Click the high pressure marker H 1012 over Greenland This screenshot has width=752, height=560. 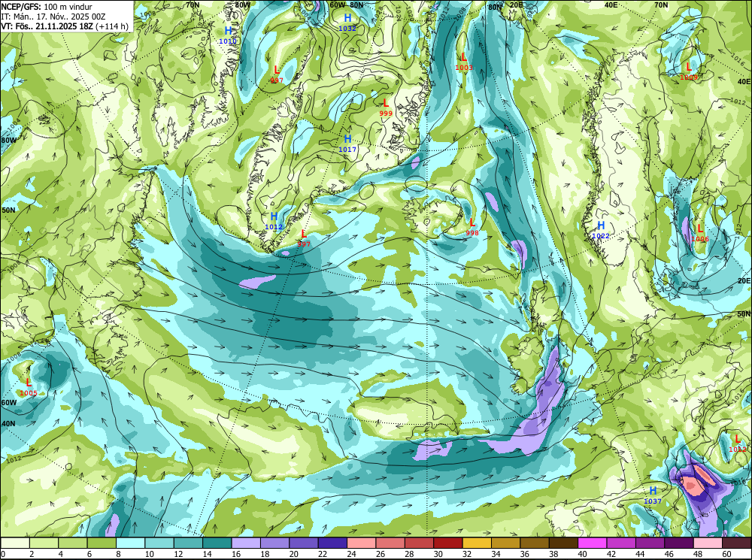coord(274,220)
